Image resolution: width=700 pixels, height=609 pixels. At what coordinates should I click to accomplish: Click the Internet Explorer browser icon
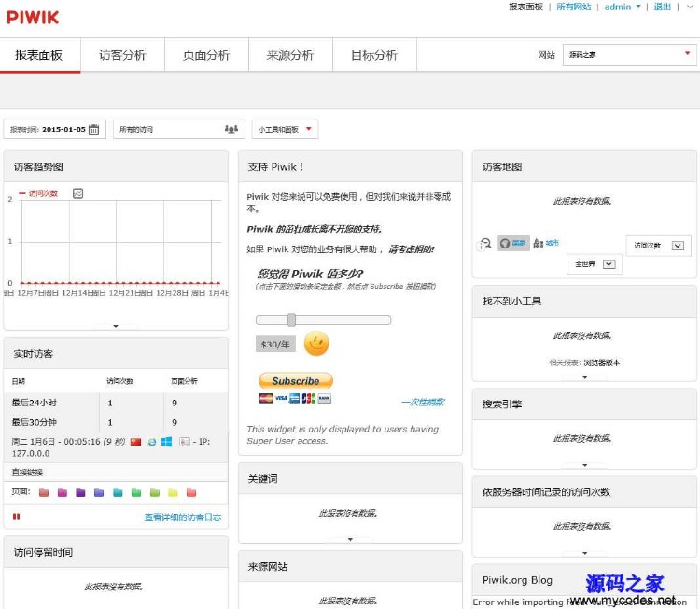[152, 442]
